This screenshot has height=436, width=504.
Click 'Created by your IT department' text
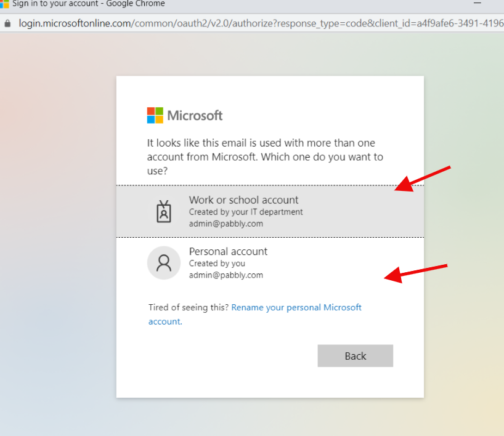(x=246, y=212)
